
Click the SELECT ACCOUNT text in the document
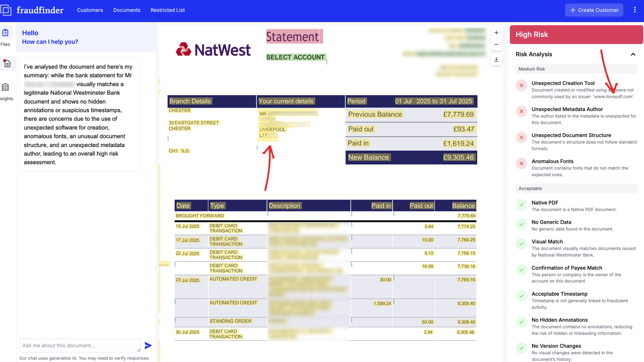click(295, 57)
